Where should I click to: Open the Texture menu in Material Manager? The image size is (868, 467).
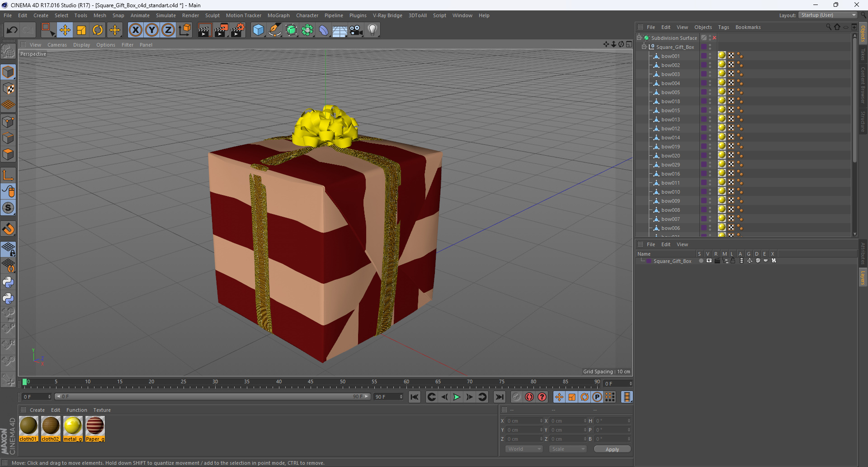tap(102, 410)
